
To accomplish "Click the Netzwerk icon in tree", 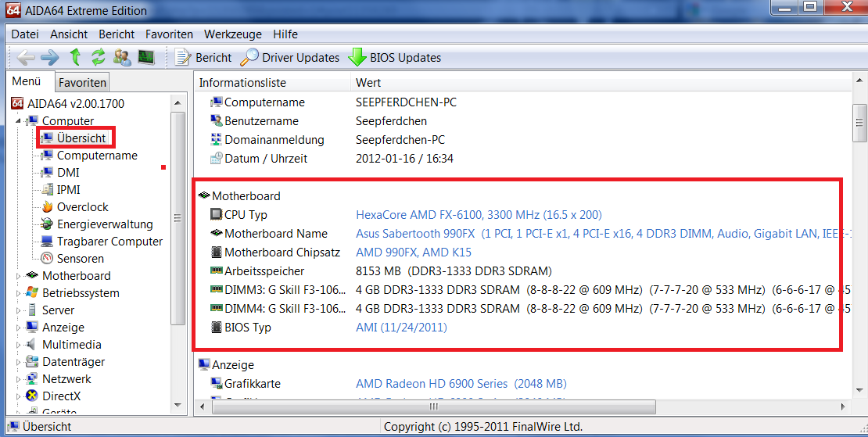I will click(x=32, y=379).
